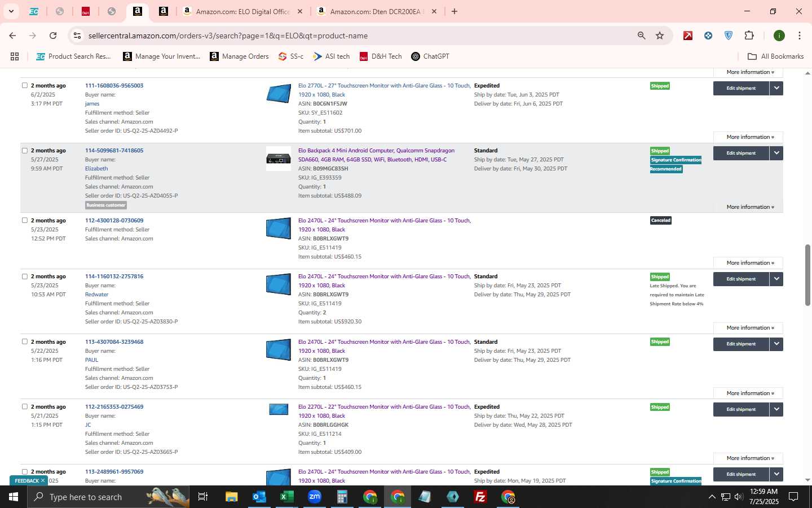Reload the page with refresh icon
Image resolution: width=812 pixels, height=508 pixels.
click(53, 36)
